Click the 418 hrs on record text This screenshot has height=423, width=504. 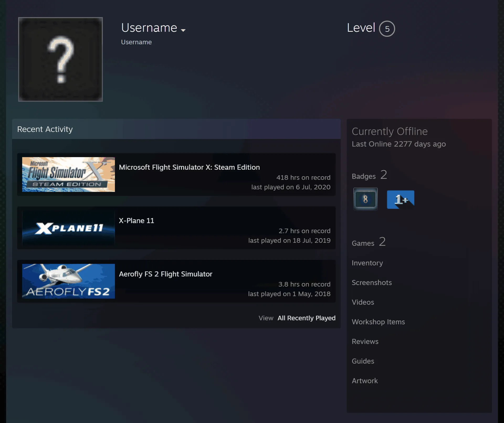click(303, 178)
